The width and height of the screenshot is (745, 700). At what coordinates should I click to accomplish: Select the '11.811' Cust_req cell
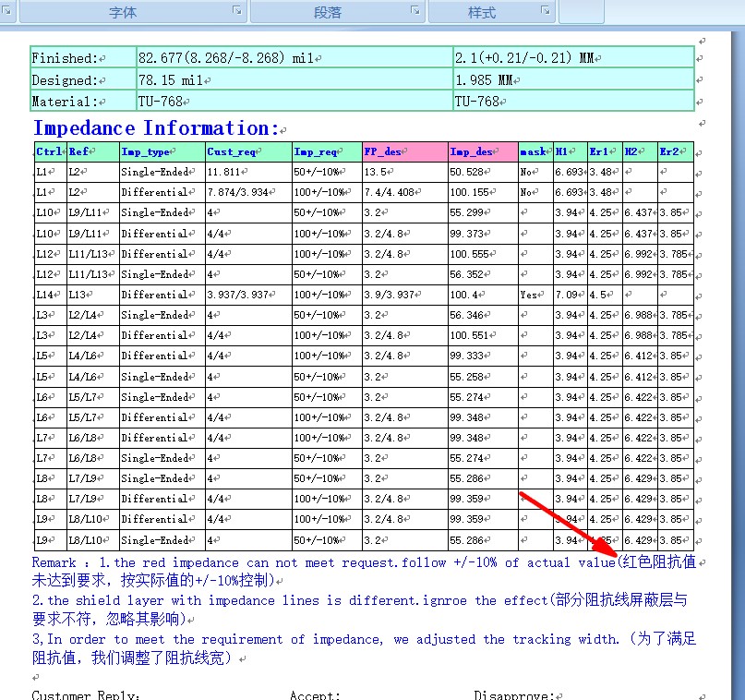[x=249, y=172]
